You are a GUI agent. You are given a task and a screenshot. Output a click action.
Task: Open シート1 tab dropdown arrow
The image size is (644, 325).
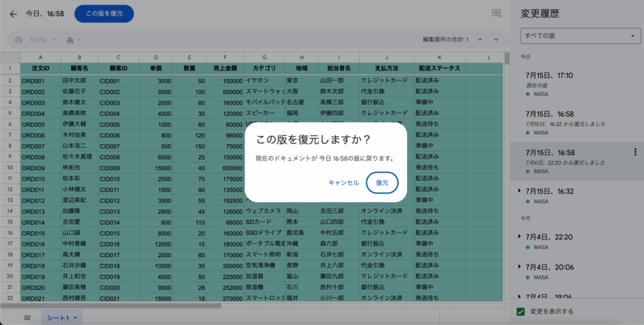tap(75, 318)
